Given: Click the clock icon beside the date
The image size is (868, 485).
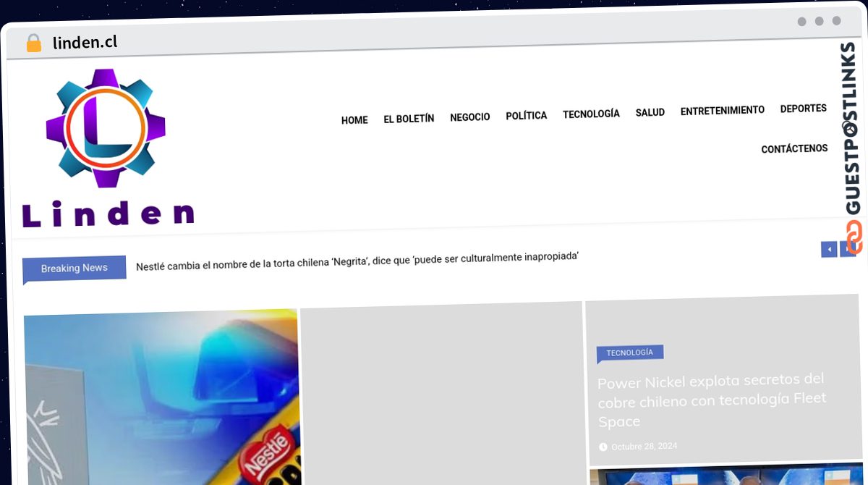Looking at the screenshot, I should [x=603, y=447].
